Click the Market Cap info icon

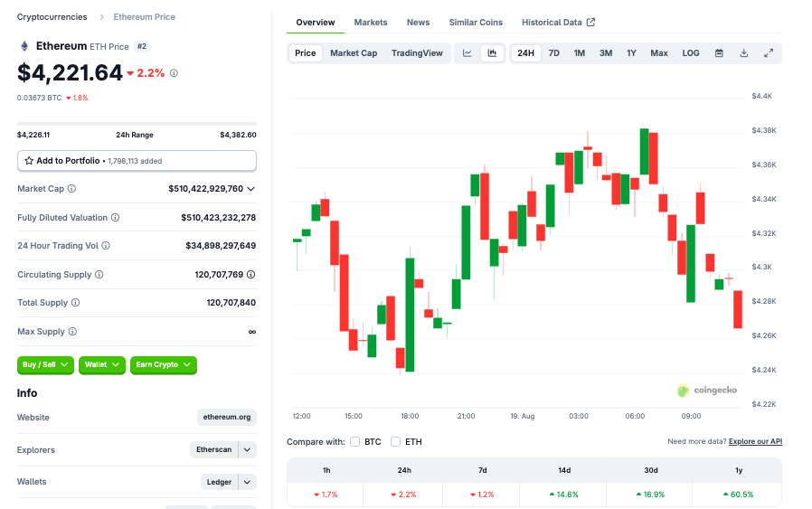[x=72, y=188]
